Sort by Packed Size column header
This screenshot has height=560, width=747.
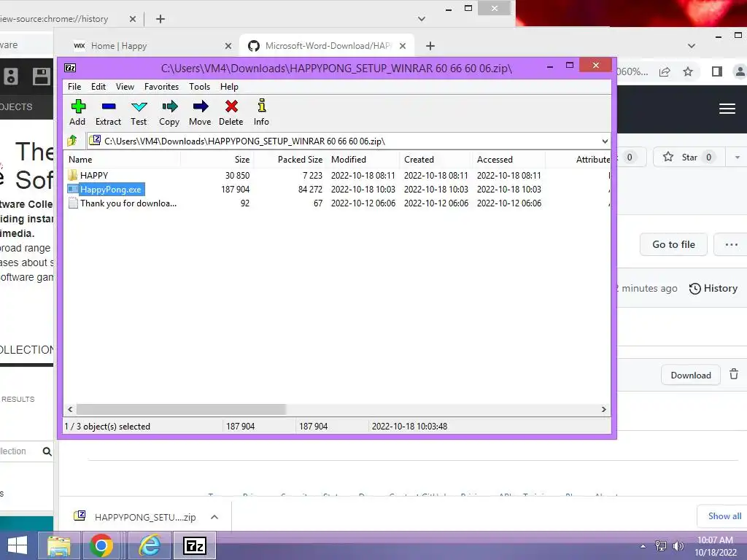click(x=290, y=160)
